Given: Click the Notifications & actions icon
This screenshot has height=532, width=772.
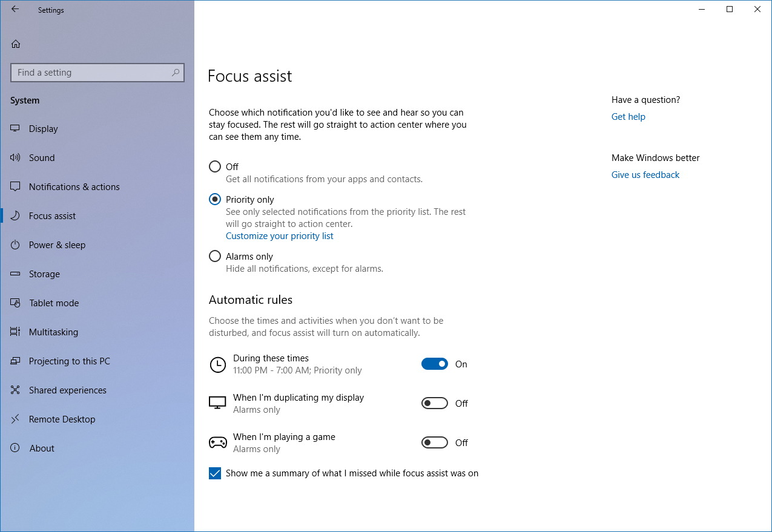Looking at the screenshot, I should coord(16,187).
